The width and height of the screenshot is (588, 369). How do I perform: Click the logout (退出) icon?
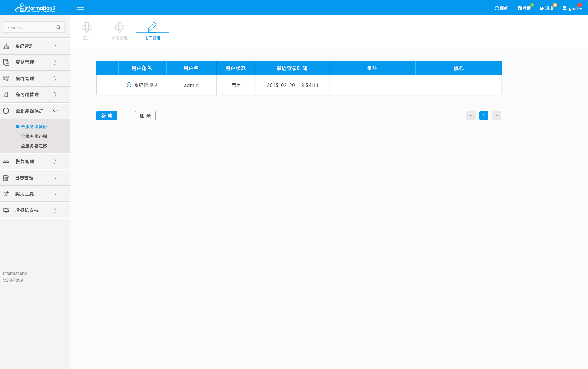[x=542, y=8]
